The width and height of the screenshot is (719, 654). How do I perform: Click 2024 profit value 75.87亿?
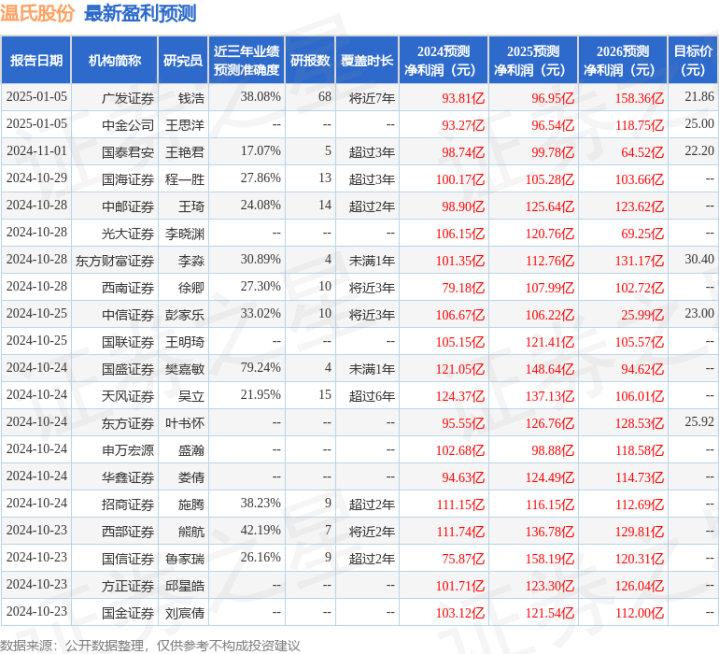click(x=463, y=558)
